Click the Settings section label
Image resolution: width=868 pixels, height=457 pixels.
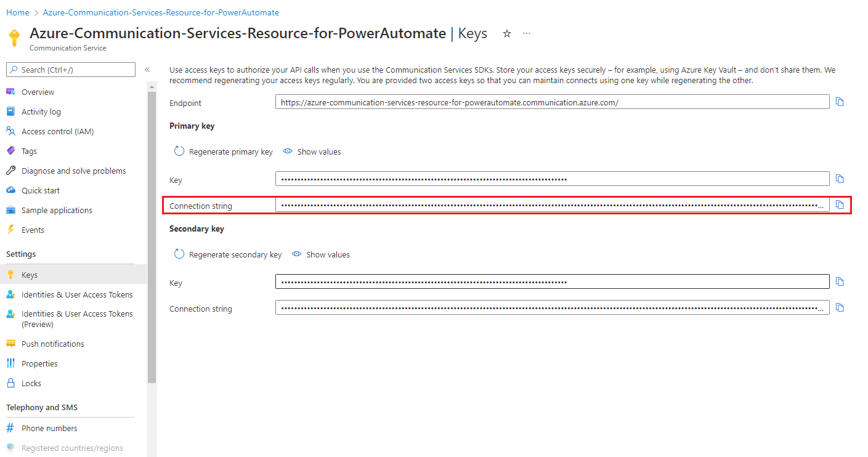tap(21, 254)
